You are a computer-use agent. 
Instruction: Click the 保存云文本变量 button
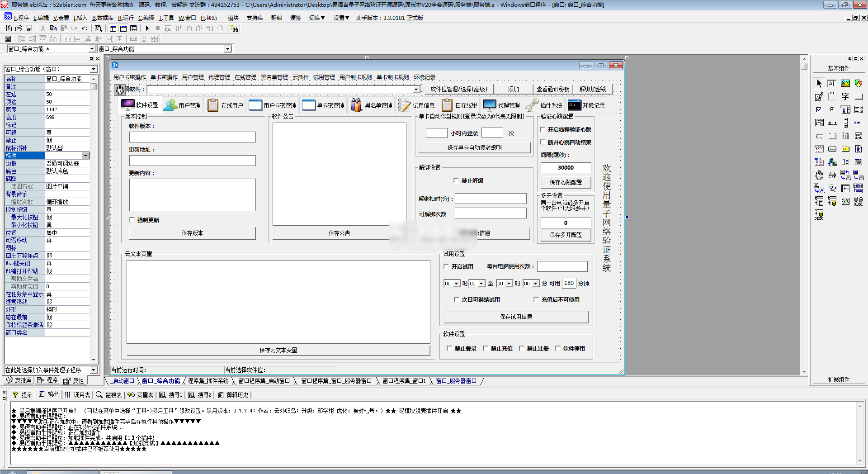278,350
